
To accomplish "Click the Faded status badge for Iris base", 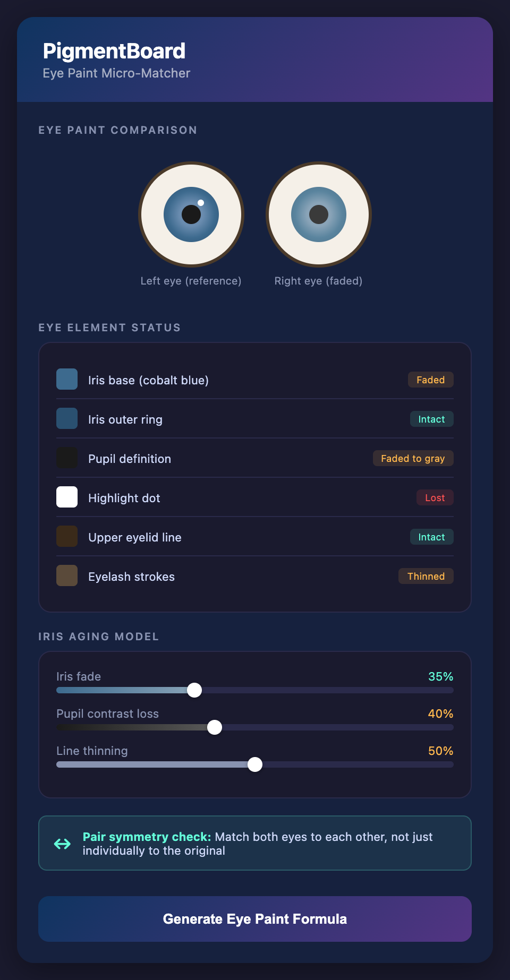I will click(x=430, y=380).
